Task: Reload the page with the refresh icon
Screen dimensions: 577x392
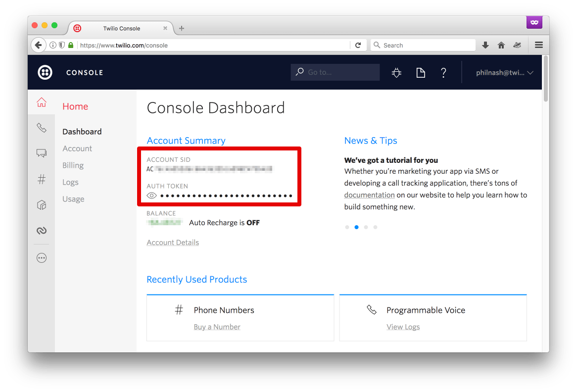Action: tap(358, 45)
